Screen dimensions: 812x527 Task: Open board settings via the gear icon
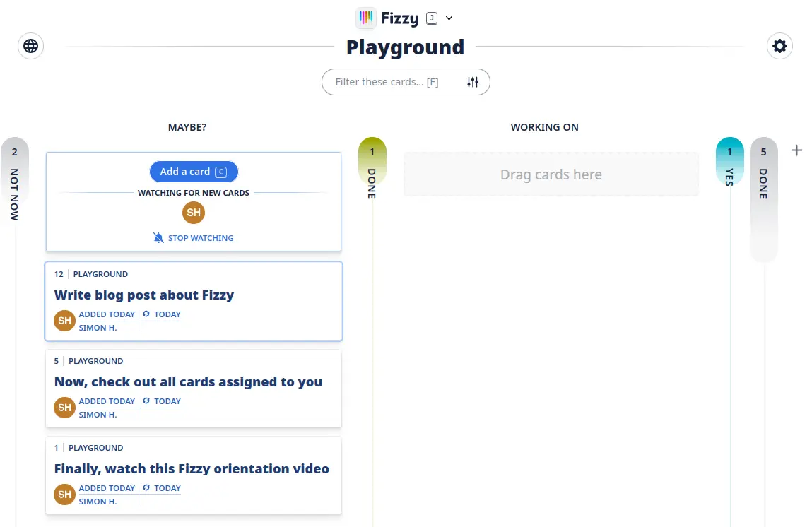pyautogui.click(x=779, y=45)
